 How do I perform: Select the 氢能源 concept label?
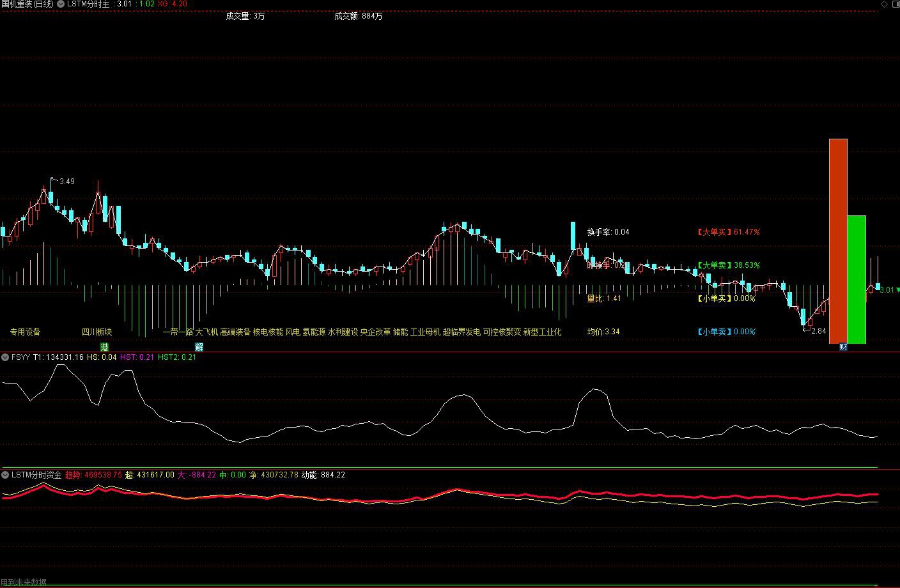[x=314, y=332]
